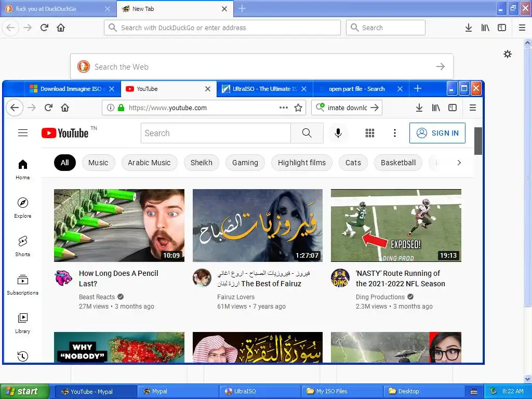Open downloads in background New Tab window
The width and height of the screenshot is (532, 399).
pos(469,28)
